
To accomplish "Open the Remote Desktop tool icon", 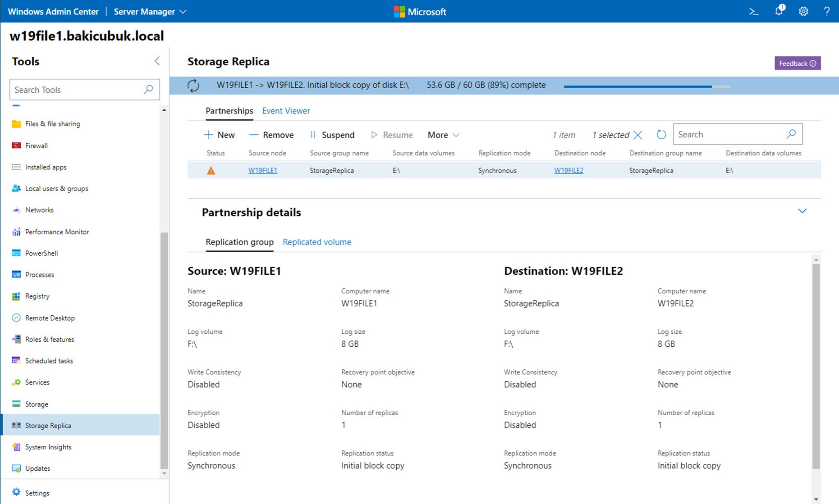I will pos(16,318).
